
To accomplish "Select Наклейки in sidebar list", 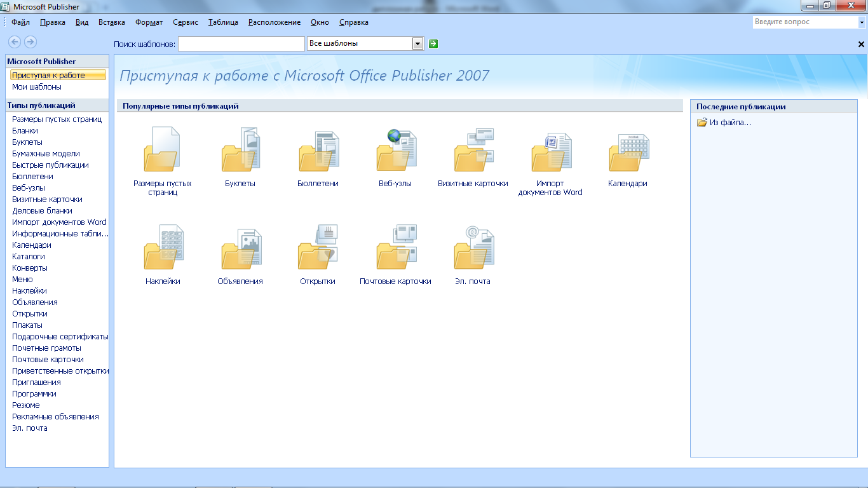I will click(x=29, y=291).
